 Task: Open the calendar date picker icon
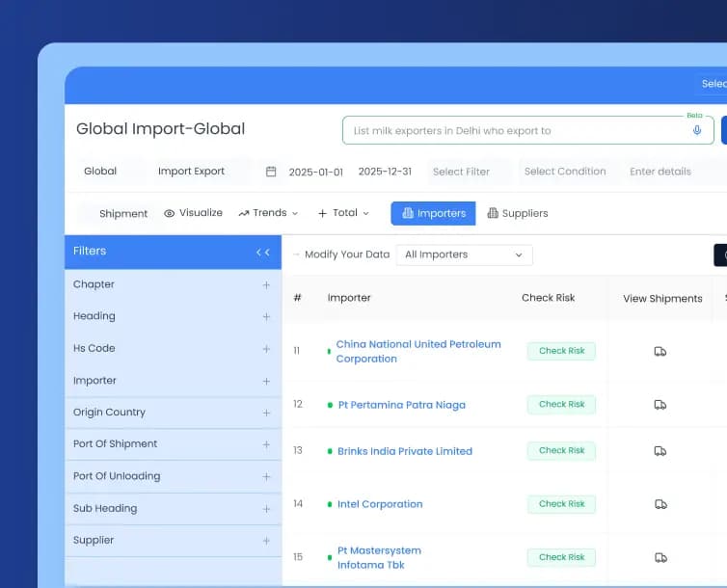(x=271, y=172)
